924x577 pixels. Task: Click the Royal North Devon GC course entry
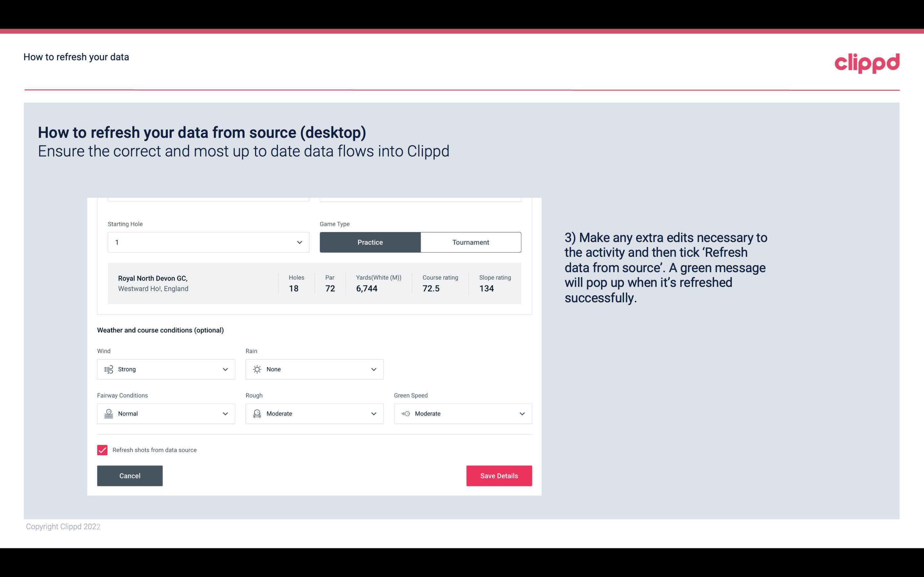pyautogui.click(x=314, y=283)
